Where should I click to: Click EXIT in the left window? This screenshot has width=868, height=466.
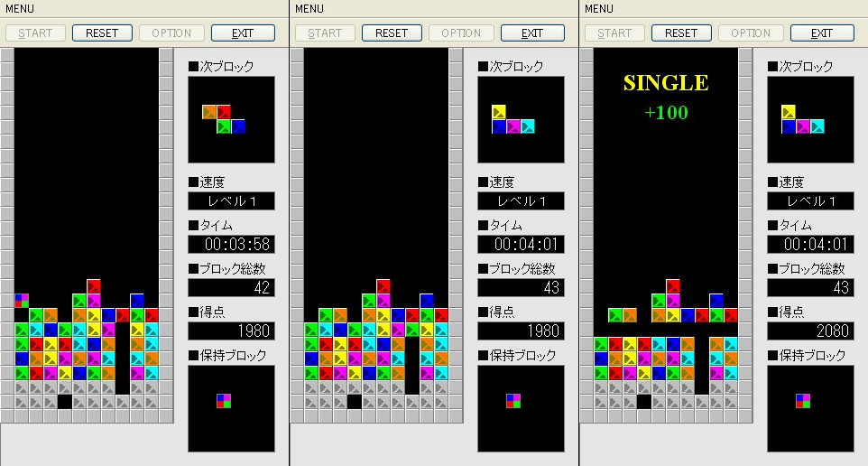(243, 33)
